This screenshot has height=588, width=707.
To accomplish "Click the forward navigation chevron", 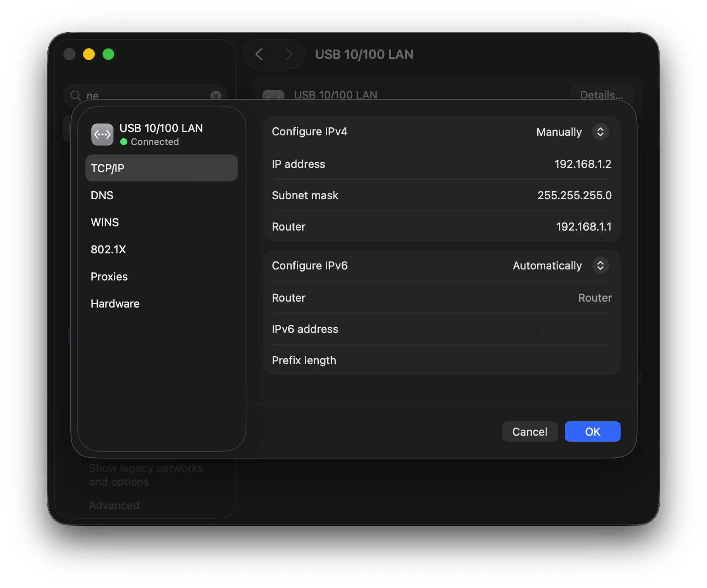I will (x=289, y=54).
